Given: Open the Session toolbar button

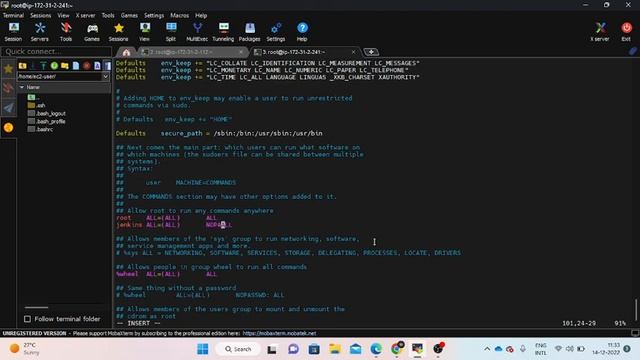Looking at the screenshot, I should point(13,32).
